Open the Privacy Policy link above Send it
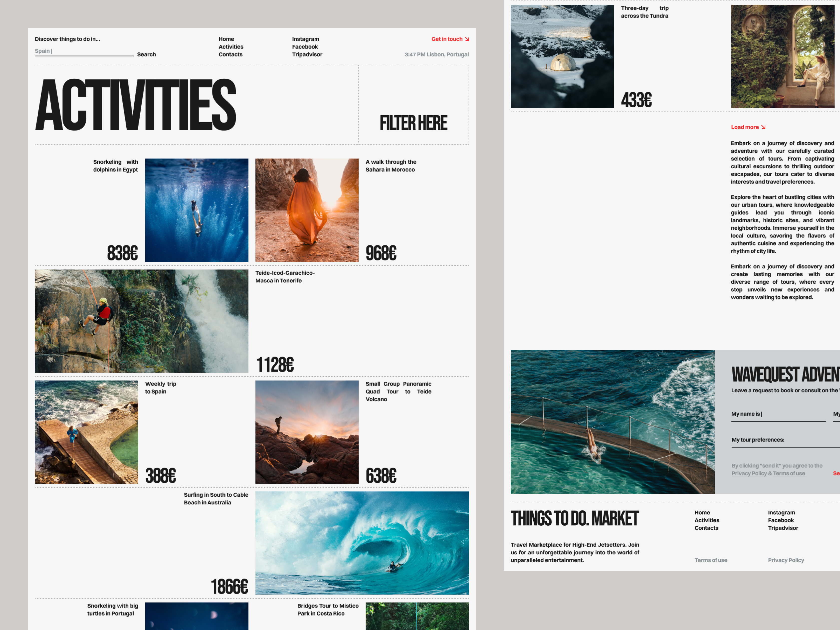840x630 pixels. [x=749, y=473]
